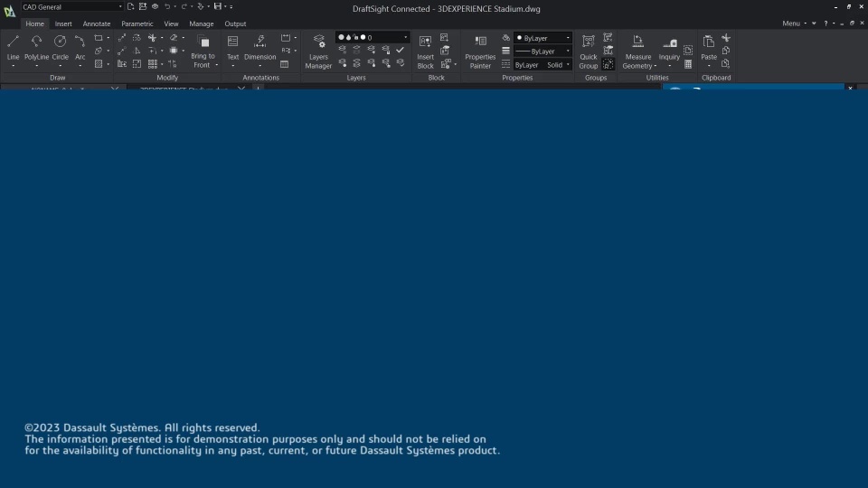This screenshot has width=868, height=488.
Task: Open the ByLayer Solid line weight dropdown
Action: coord(542,65)
